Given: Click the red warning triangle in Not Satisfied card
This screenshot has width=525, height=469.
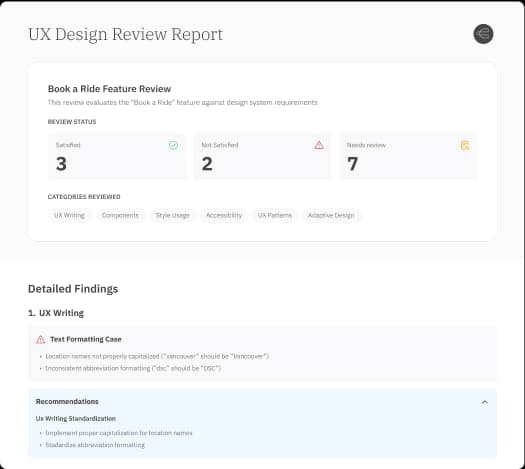Looking at the screenshot, I should click(x=319, y=145).
